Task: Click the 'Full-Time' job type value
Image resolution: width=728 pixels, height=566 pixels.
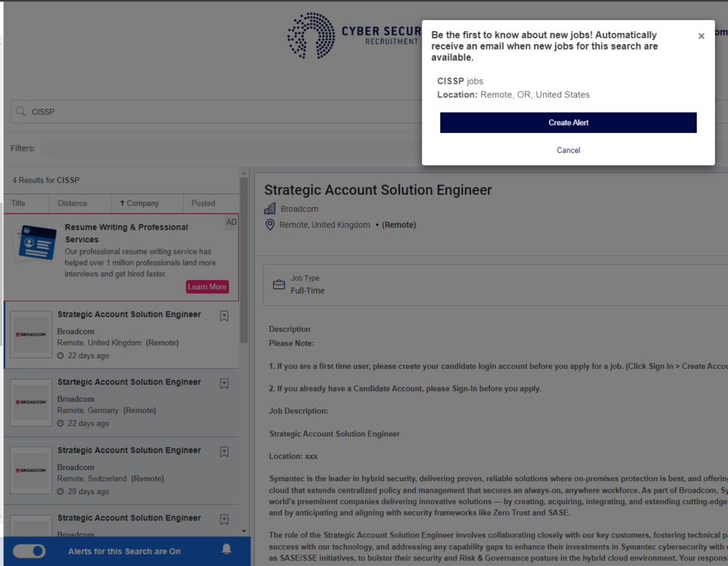Action: coord(307,291)
